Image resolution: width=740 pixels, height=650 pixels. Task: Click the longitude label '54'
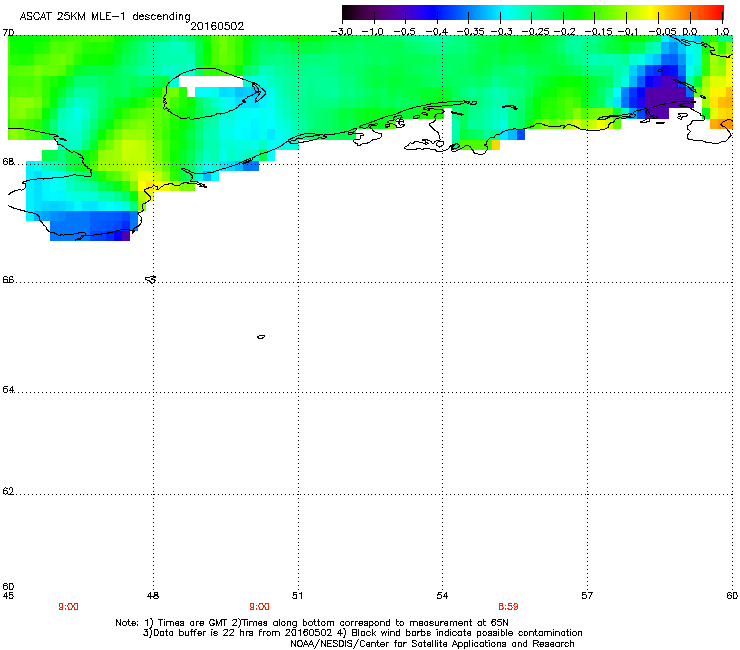pos(442,596)
